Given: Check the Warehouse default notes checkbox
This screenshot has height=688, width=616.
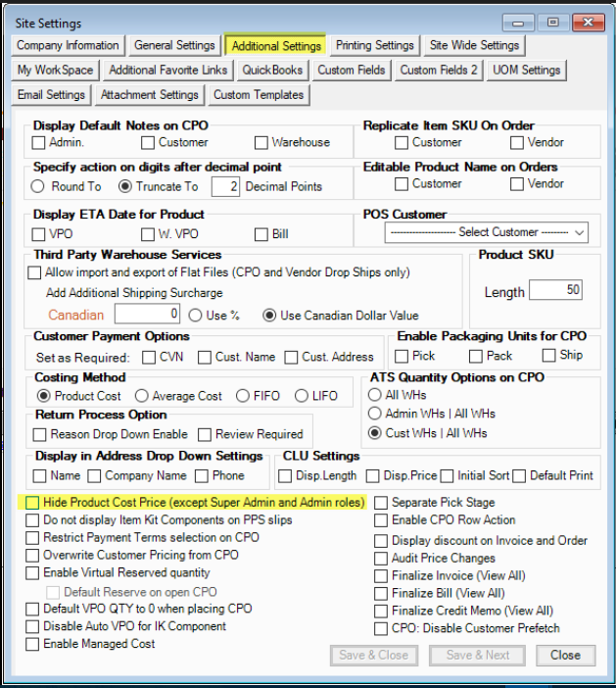Looking at the screenshot, I should pyautogui.click(x=261, y=142).
